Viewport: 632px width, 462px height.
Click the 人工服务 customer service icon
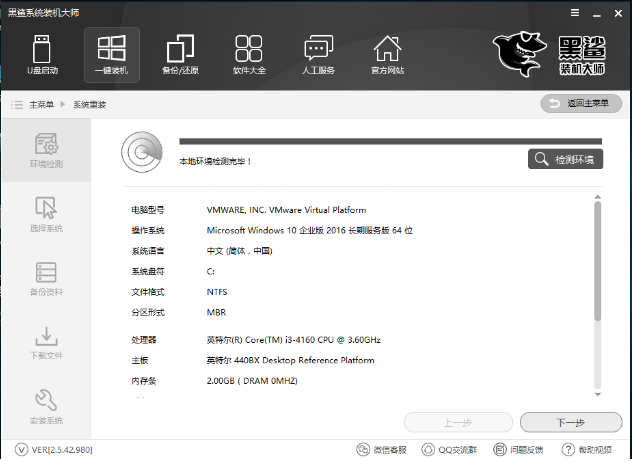pyautogui.click(x=318, y=55)
